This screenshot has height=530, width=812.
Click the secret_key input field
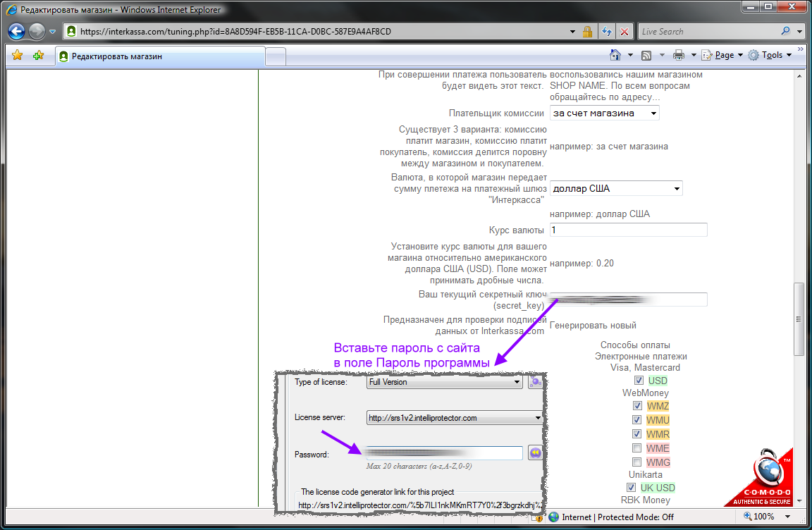tap(628, 300)
